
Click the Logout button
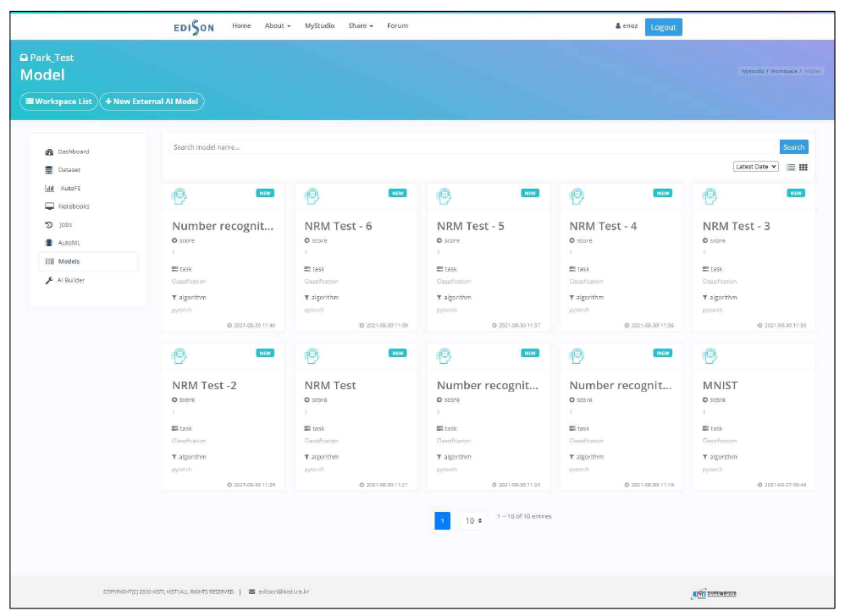[x=663, y=27]
